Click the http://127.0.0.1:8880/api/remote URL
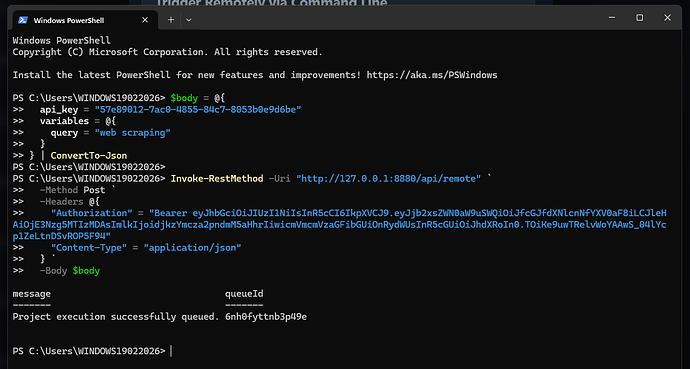The height and width of the screenshot is (369, 690). click(389, 179)
